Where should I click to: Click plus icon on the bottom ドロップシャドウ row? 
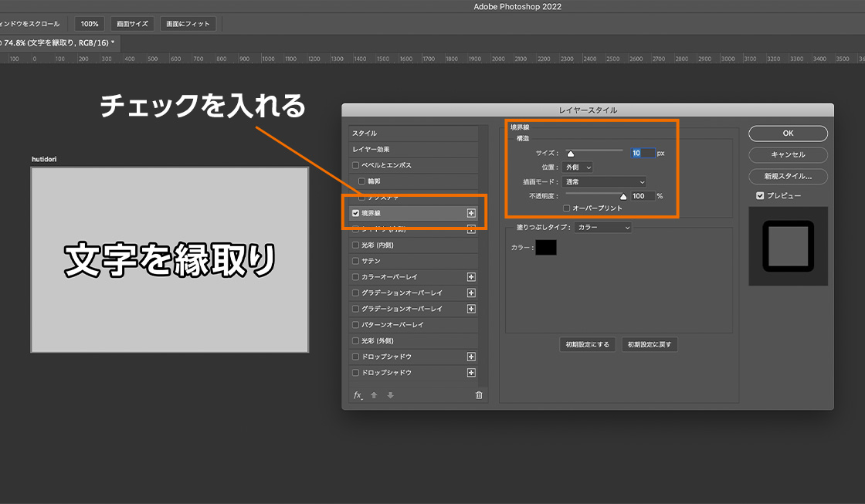(471, 373)
